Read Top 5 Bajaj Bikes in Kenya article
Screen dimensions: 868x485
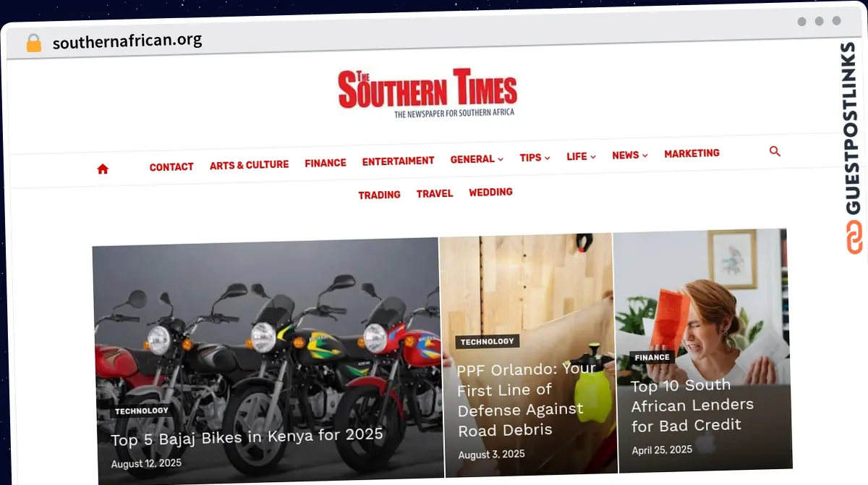(x=247, y=436)
